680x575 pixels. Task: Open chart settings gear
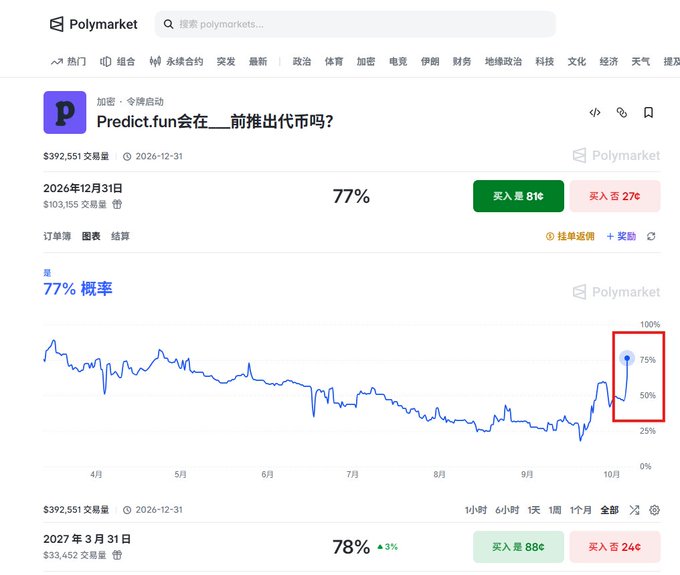pos(654,510)
